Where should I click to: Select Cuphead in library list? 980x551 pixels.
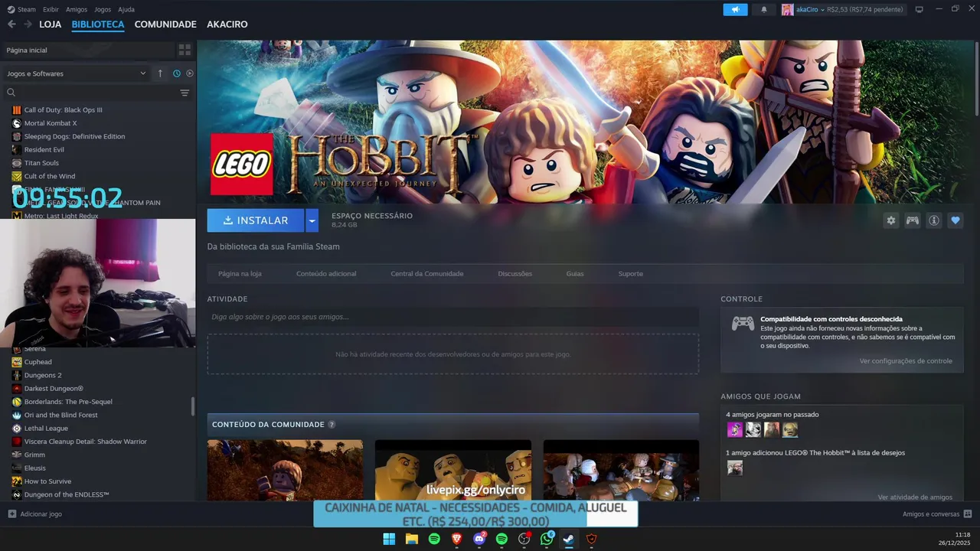(x=38, y=362)
